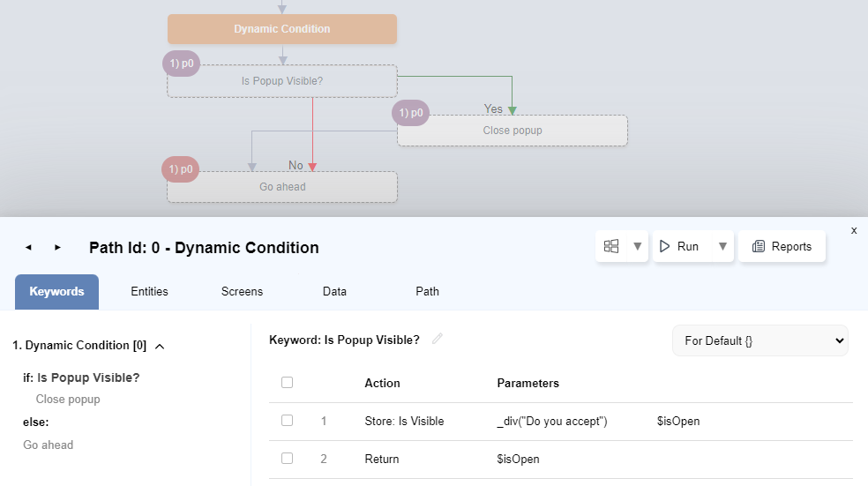Click the layout grid view icon
The width and height of the screenshot is (868, 486).
(611, 247)
